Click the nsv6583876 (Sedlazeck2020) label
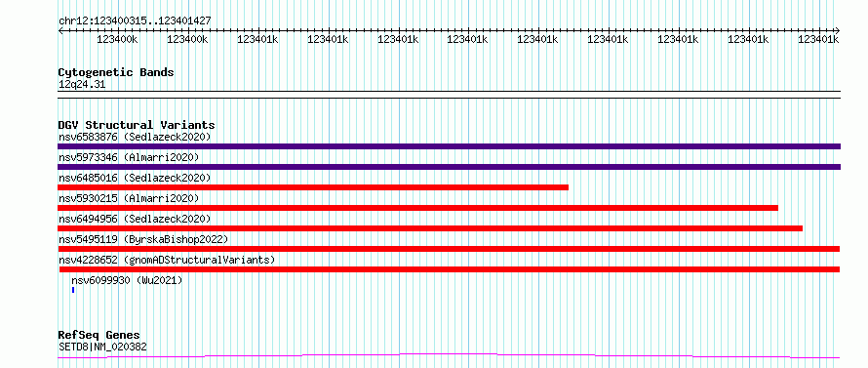This screenshot has height=368, width=868. 135,137
